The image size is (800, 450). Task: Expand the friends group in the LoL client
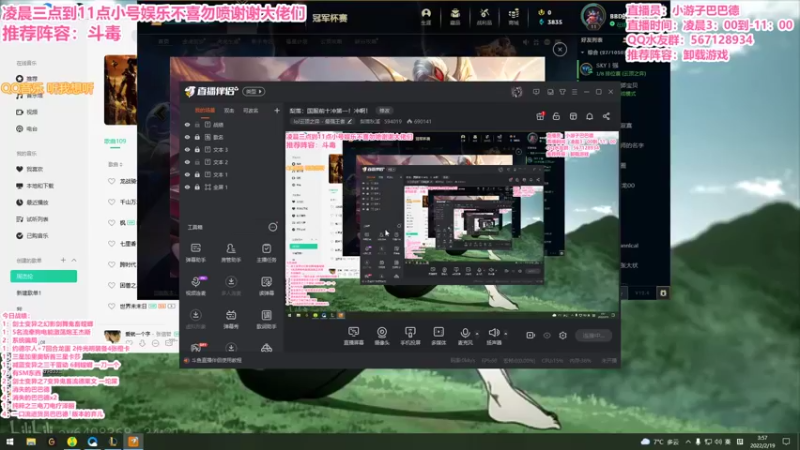pos(583,53)
